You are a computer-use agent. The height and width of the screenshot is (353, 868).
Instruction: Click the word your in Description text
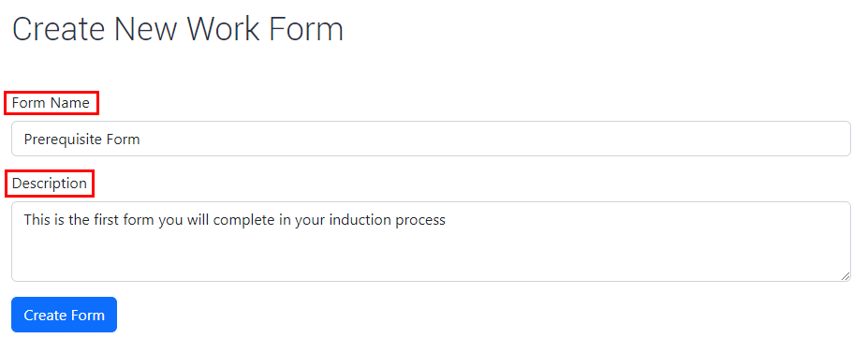(310, 221)
